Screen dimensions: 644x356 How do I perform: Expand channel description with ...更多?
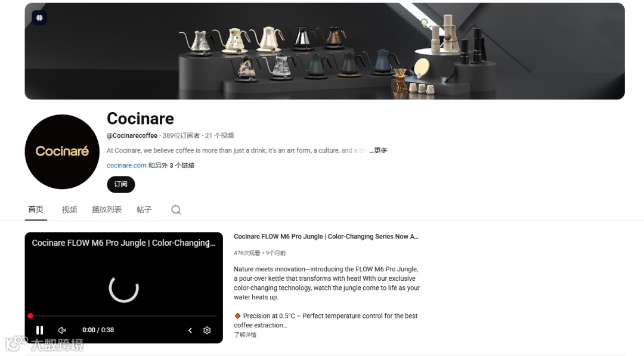coord(378,150)
